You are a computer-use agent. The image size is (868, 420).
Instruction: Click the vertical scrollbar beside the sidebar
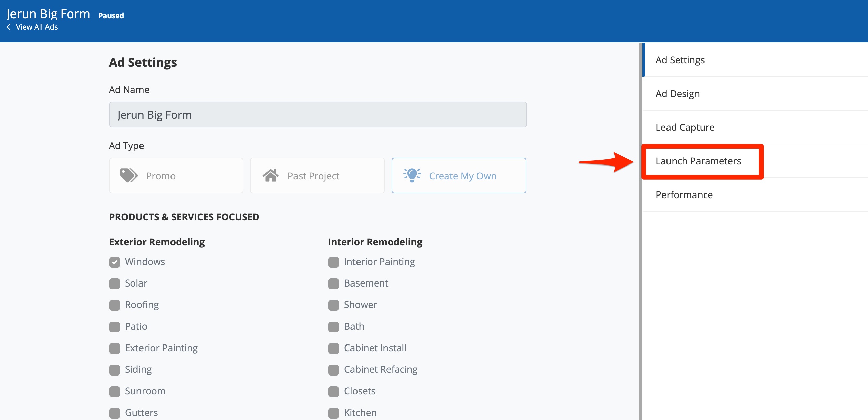[640, 236]
